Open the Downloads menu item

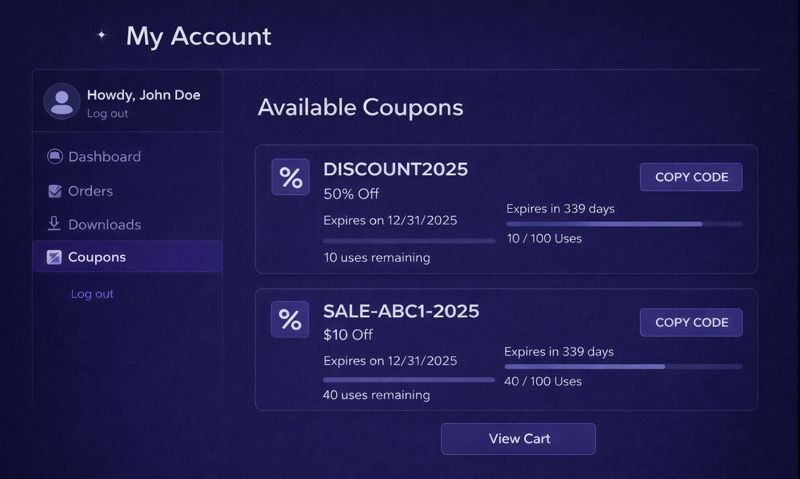pos(104,225)
